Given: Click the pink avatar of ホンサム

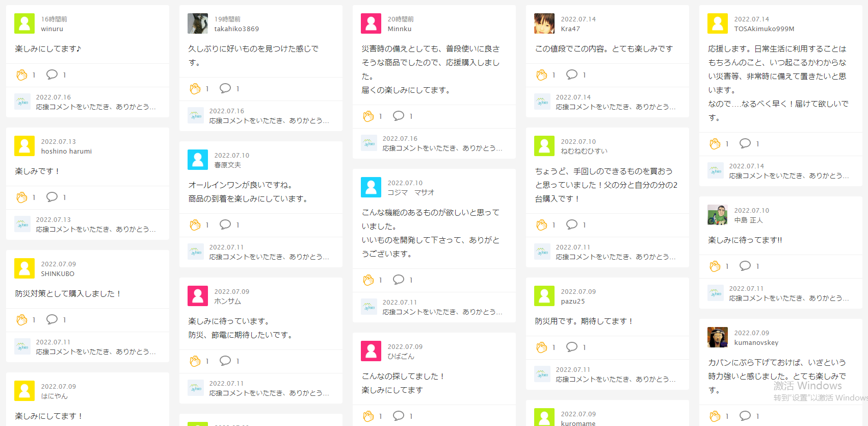Looking at the screenshot, I should [x=198, y=296].
